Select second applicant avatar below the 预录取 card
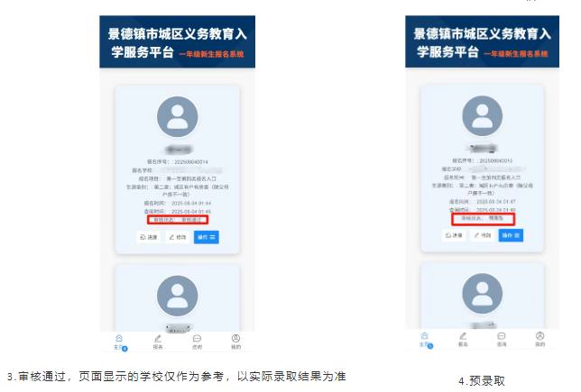Screen dimensions: 581x392 coord(483,294)
